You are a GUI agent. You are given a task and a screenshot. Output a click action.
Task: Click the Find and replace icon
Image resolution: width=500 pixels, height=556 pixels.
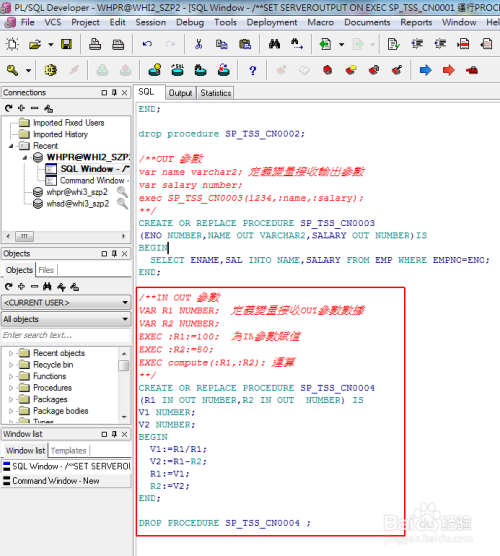(297, 44)
